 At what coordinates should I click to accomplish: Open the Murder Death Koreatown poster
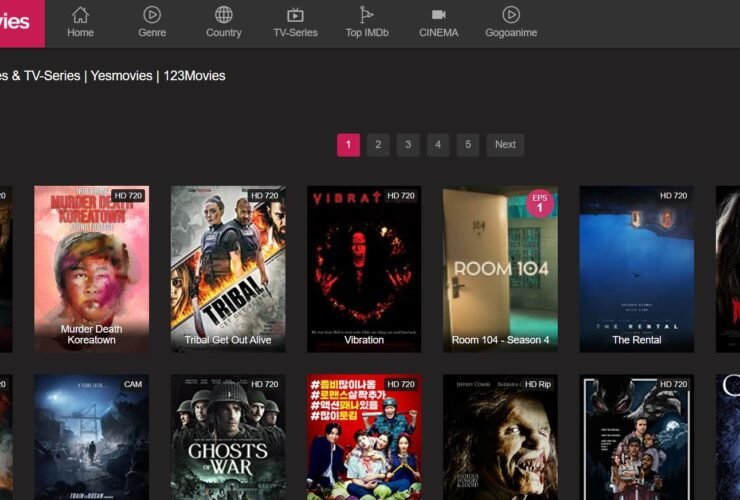pyautogui.click(x=92, y=269)
